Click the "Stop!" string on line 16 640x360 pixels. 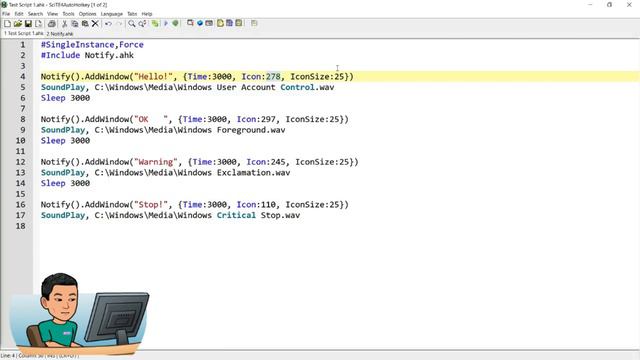coord(151,204)
